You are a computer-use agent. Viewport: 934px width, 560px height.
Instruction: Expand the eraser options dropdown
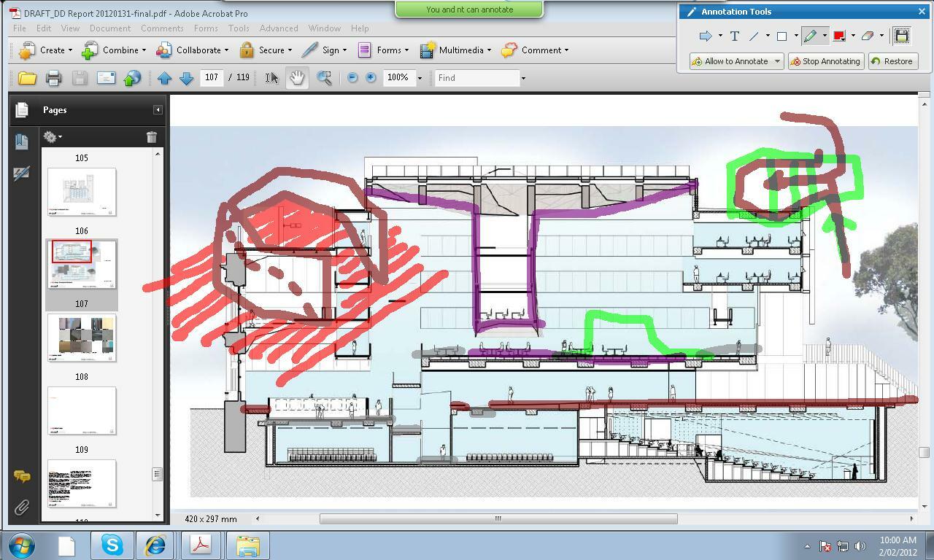pos(881,36)
